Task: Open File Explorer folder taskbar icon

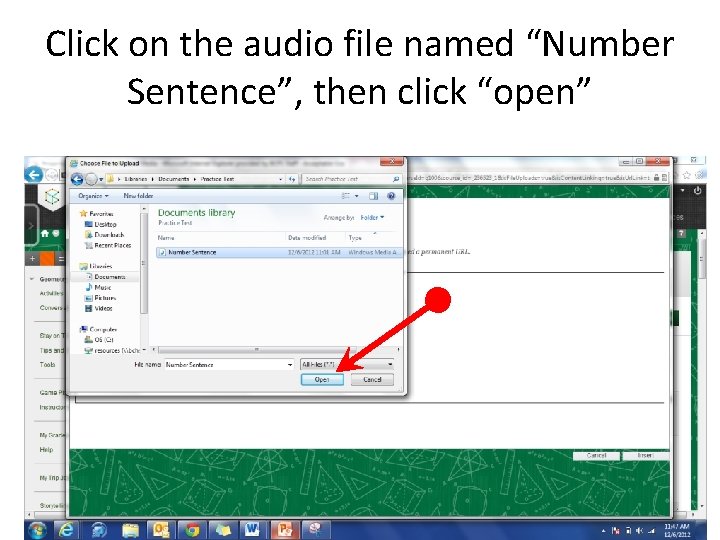Action: 130,530
